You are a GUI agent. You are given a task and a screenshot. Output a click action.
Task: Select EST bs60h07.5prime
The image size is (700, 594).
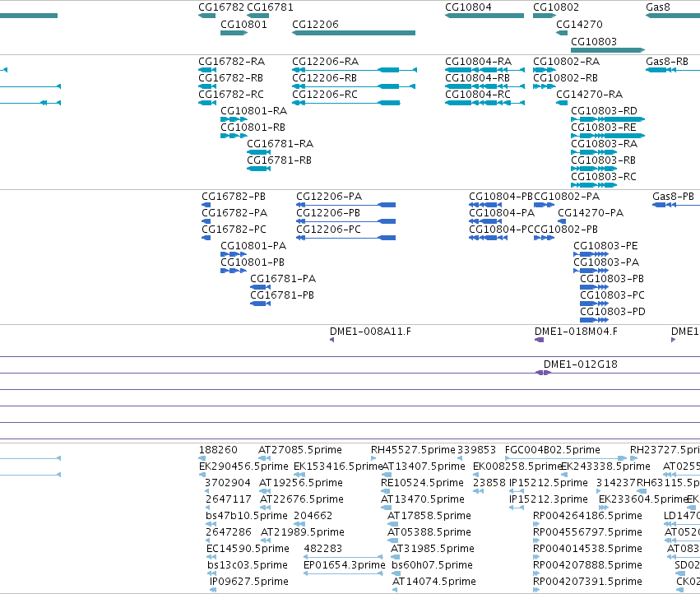point(432,565)
